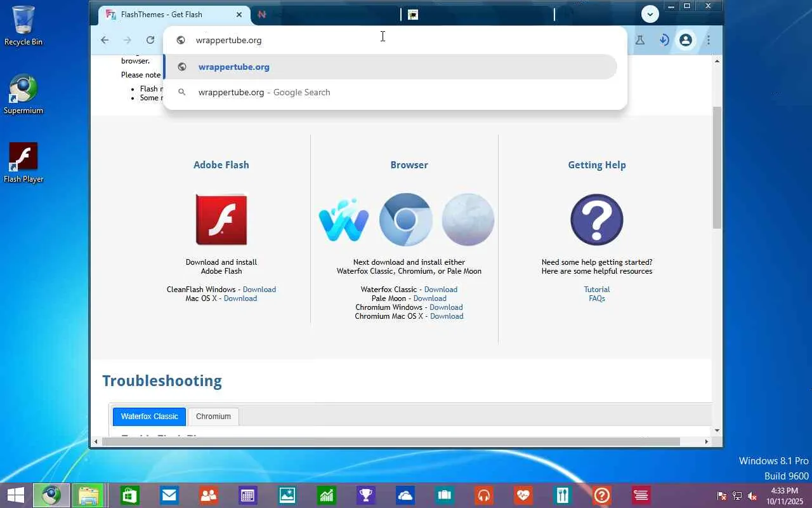Click the Getting Help question mark icon
The height and width of the screenshot is (508, 812).
tap(597, 220)
